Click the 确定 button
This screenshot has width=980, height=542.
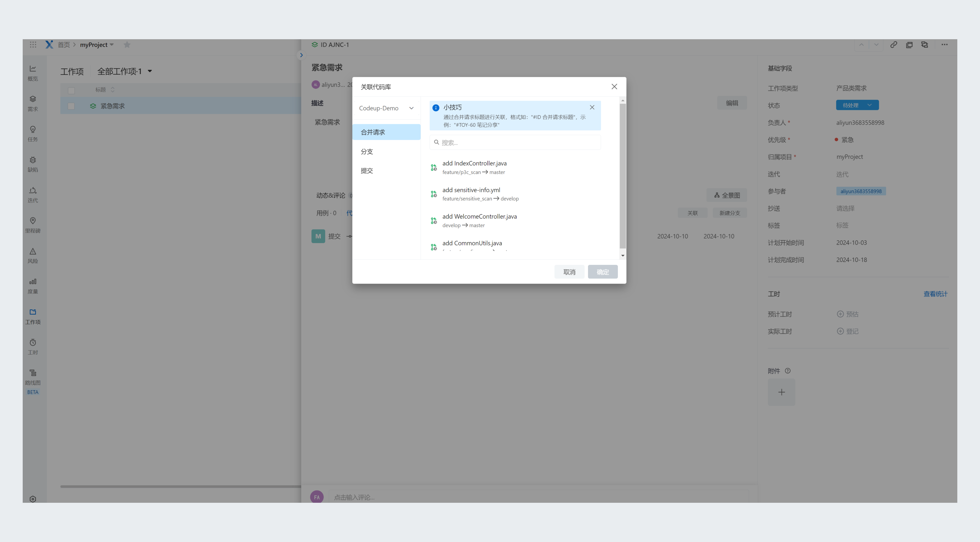tap(603, 272)
